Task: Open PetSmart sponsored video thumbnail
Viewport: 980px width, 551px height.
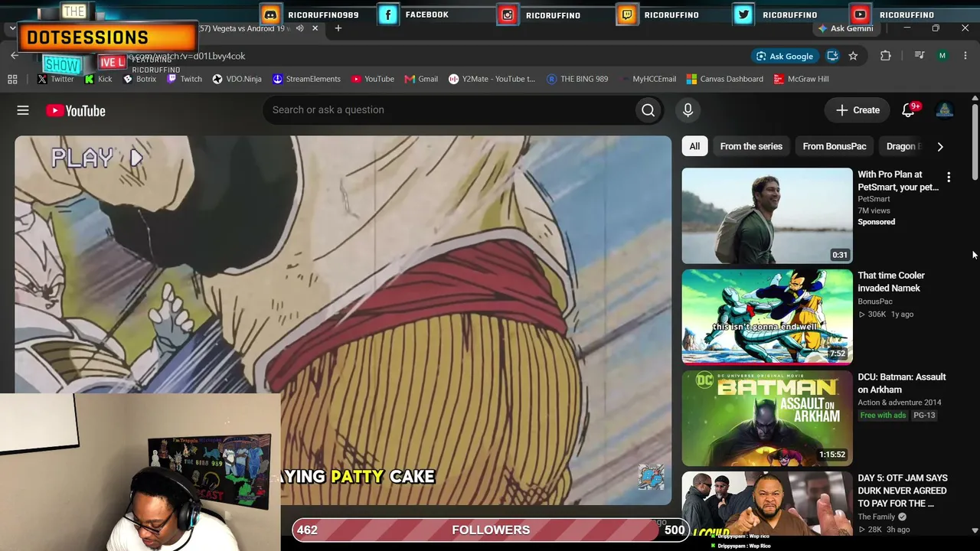Action: click(x=767, y=216)
